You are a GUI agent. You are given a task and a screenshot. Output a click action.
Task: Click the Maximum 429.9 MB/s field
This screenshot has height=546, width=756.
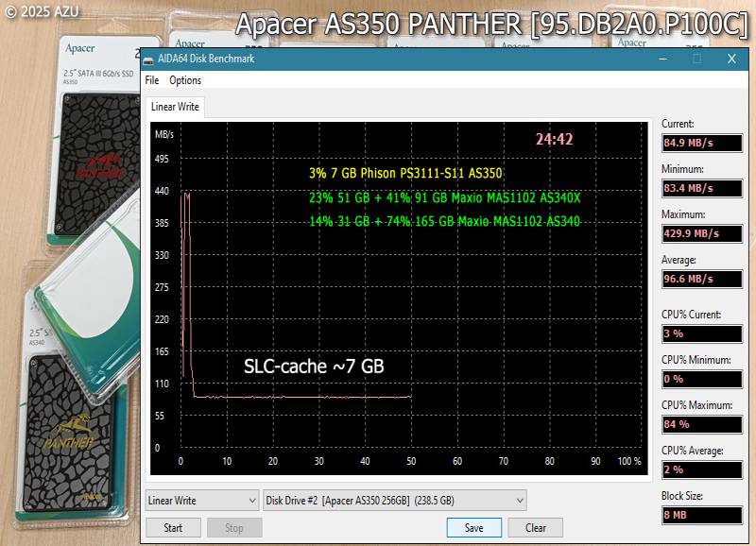coord(701,233)
